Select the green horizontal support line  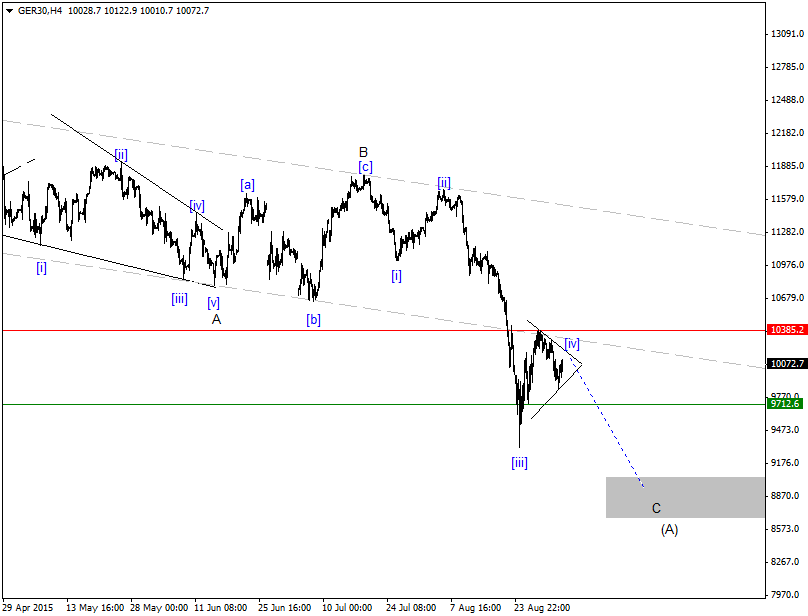pyautogui.click(x=383, y=405)
